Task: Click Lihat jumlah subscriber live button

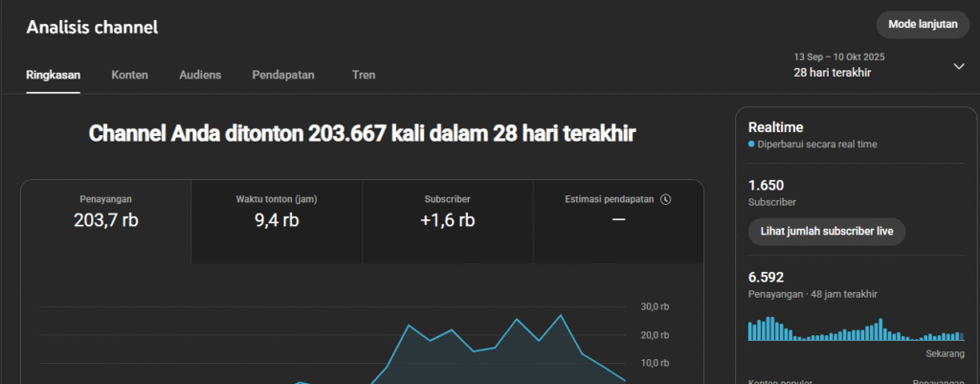Action: pyautogui.click(x=825, y=232)
